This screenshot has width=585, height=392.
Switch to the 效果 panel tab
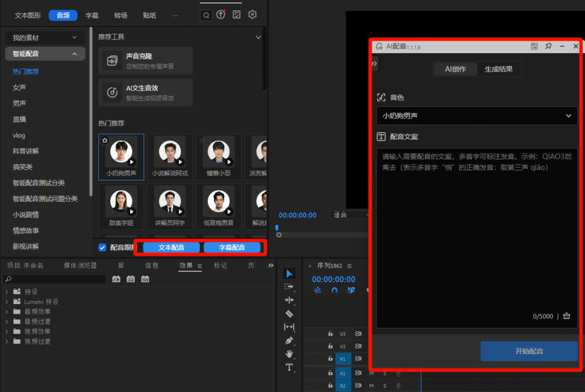(190, 266)
